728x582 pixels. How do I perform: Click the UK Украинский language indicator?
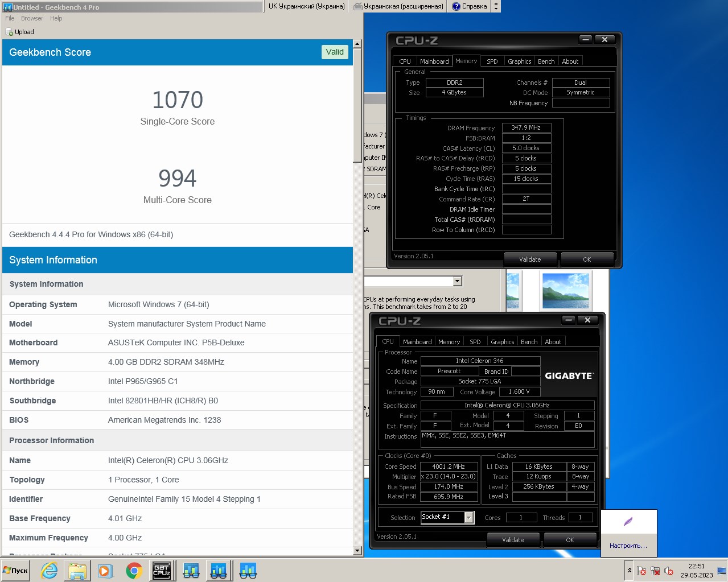(306, 6)
